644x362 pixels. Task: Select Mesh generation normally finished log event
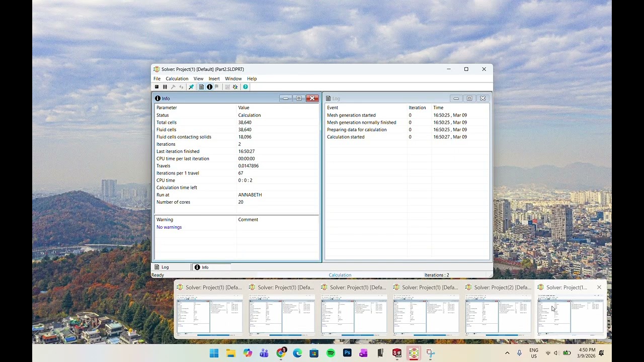tap(407, 122)
